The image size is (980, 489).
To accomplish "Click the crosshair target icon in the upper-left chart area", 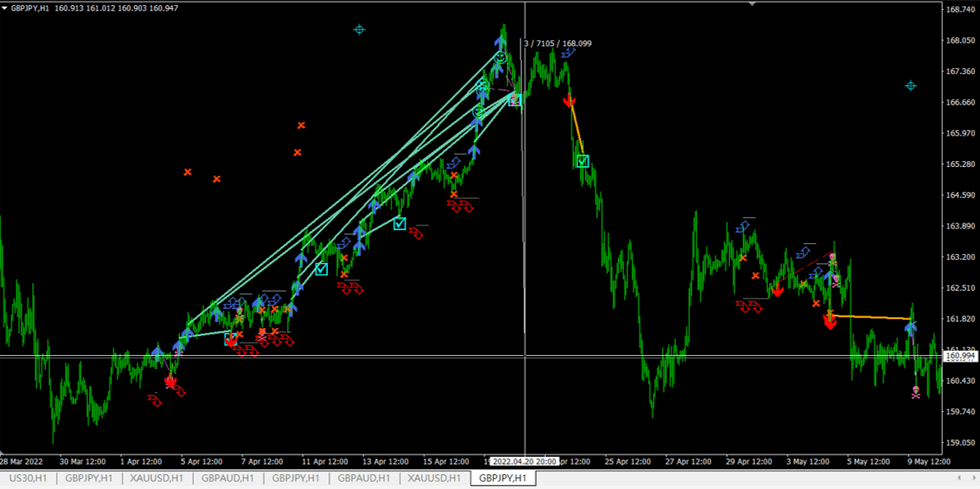I will [359, 30].
